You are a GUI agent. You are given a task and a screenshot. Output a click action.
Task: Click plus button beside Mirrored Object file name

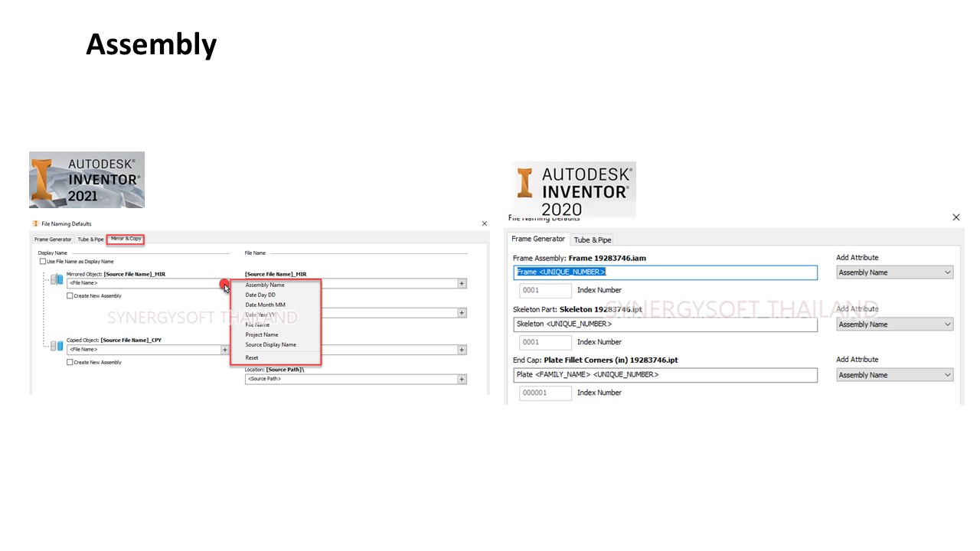462,283
